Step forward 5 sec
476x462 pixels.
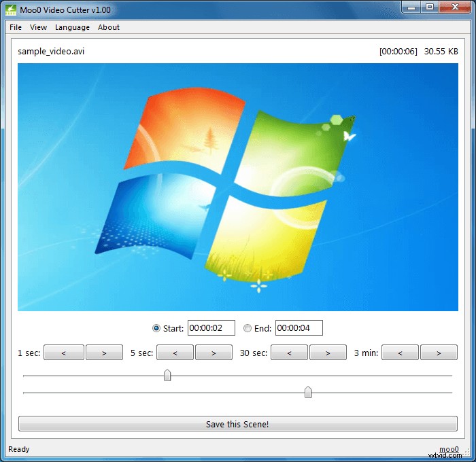[x=214, y=353]
